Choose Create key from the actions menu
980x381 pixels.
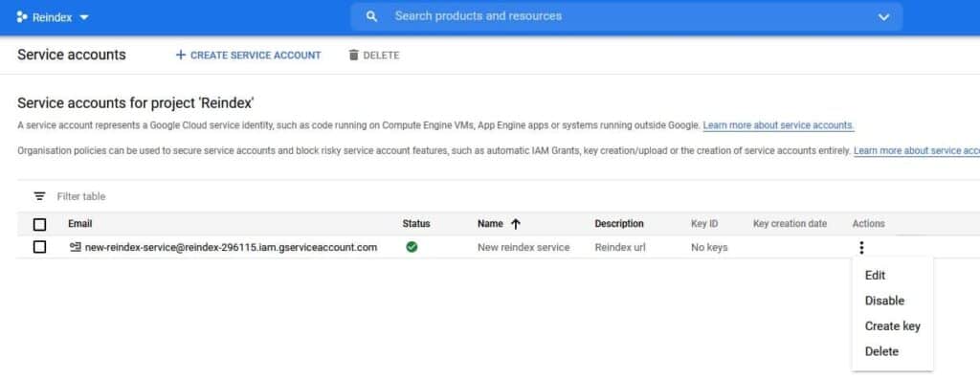tap(893, 325)
